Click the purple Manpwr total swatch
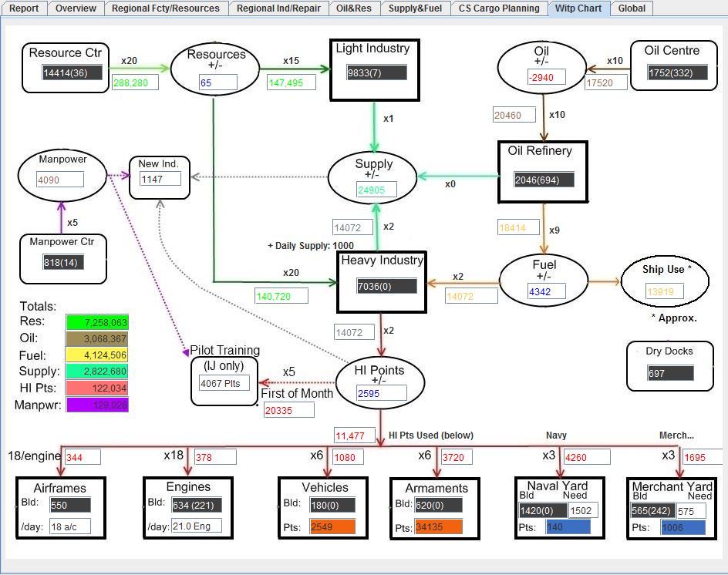This screenshot has height=575, width=728. [x=97, y=405]
